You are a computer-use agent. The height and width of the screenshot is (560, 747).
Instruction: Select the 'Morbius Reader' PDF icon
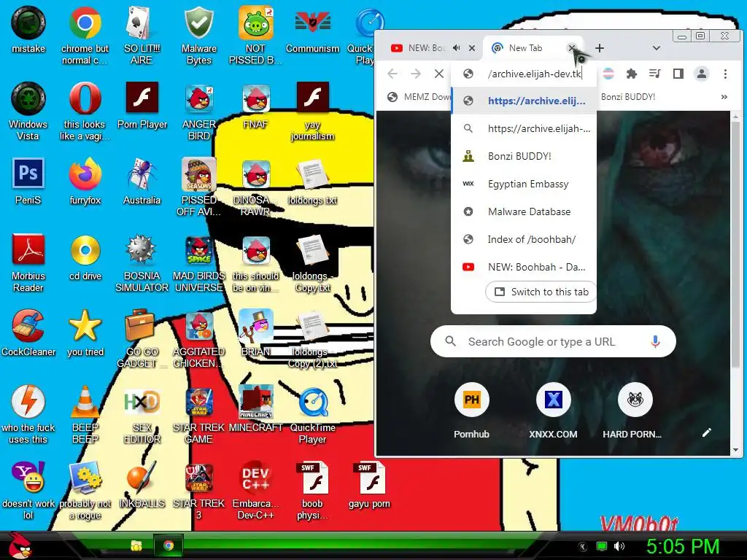click(28, 262)
